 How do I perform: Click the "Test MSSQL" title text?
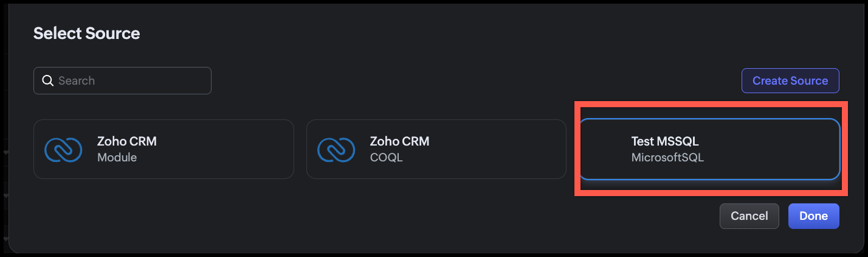pos(665,141)
